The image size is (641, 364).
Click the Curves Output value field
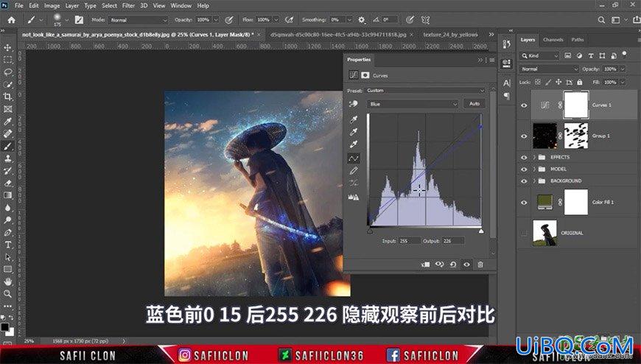click(x=453, y=241)
